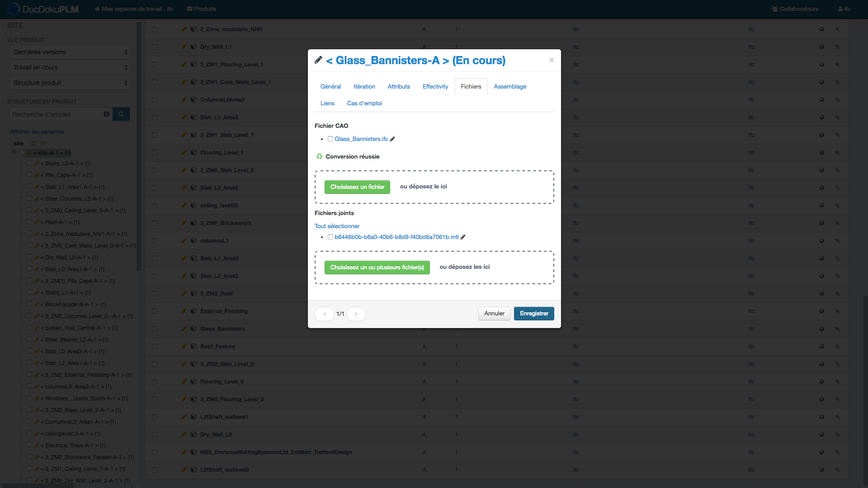Click the green refresh icon next to site

[33, 144]
